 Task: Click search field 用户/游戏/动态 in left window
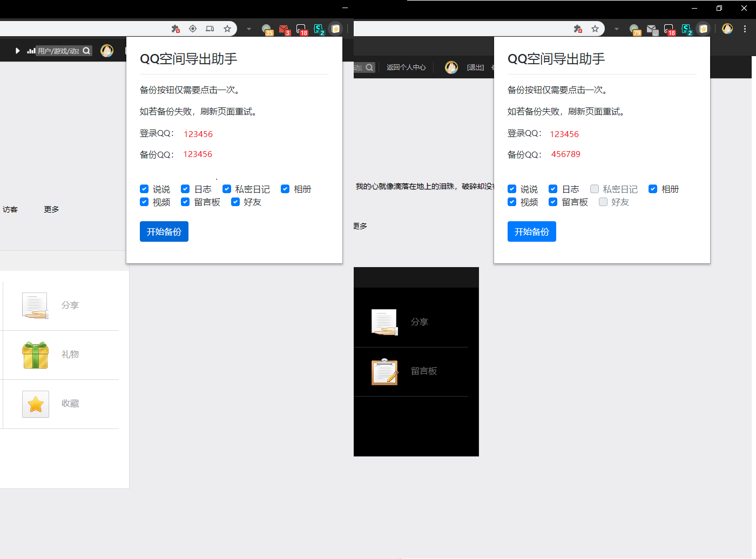coord(58,51)
